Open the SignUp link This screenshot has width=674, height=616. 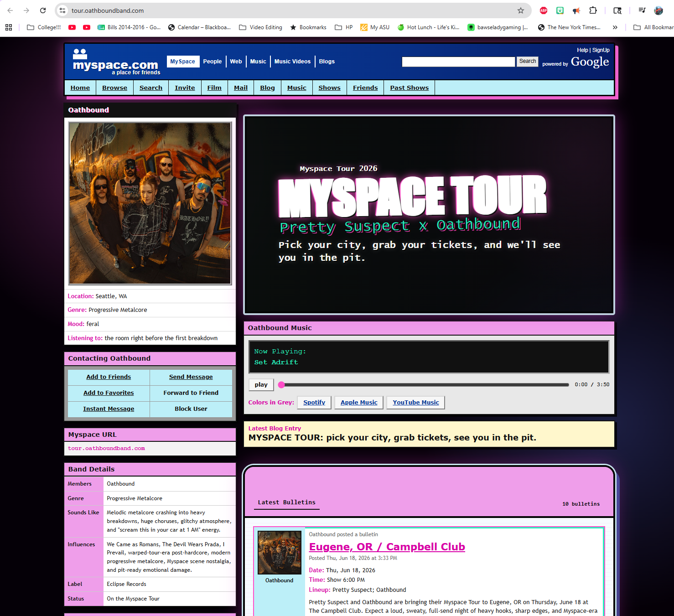tap(601, 50)
